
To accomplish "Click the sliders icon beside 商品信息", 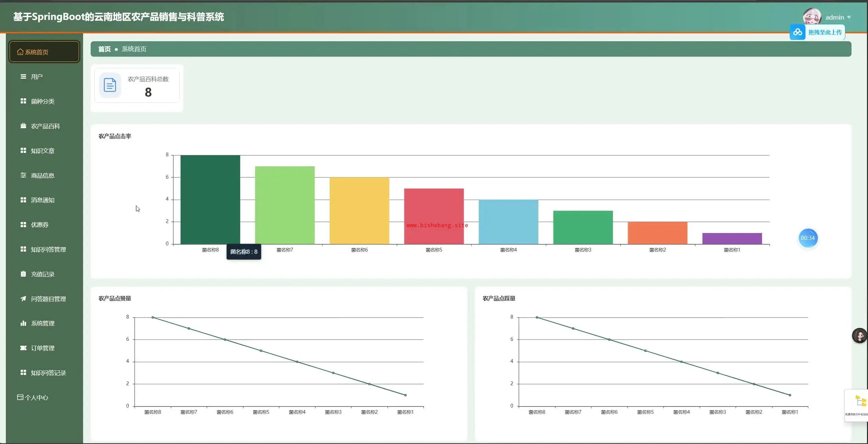I will (x=23, y=175).
